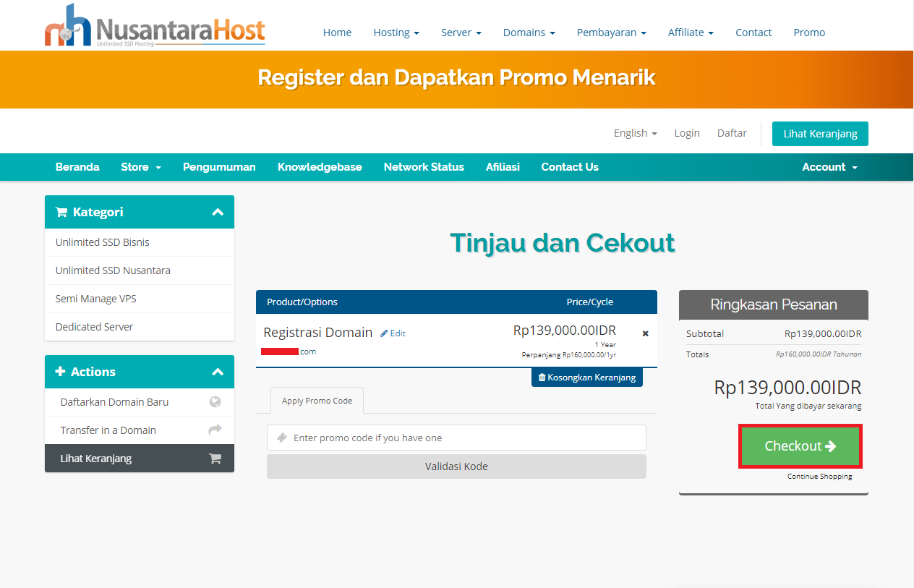Click the Lihat Keranjang button in header
914x588 pixels.
pyautogui.click(x=820, y=134)
